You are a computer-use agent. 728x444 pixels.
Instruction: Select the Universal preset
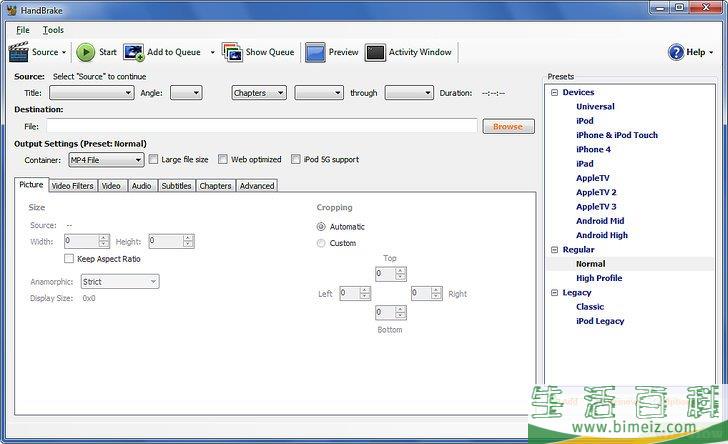point(595,106)
